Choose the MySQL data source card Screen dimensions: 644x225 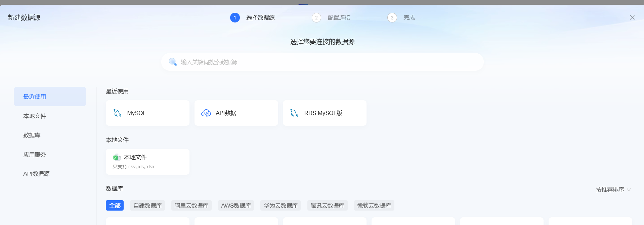tap(147, 113)
